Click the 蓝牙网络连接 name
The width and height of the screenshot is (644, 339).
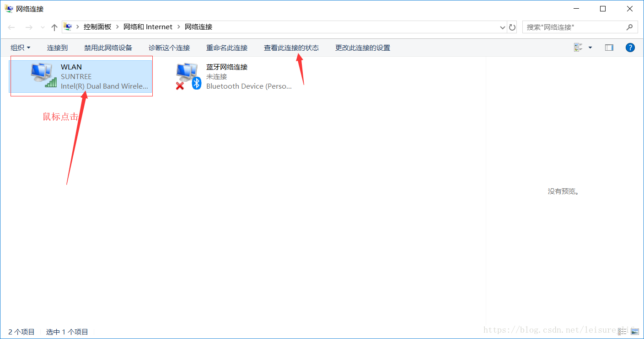pos(227,67)
